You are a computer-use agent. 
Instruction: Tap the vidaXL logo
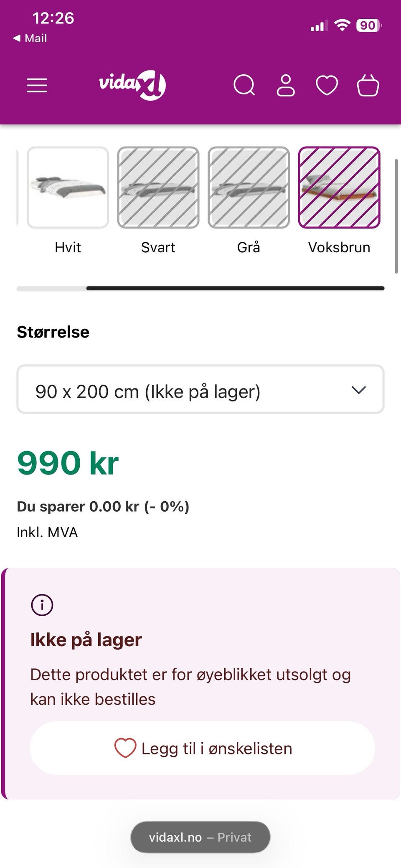(x=132, y=85)
